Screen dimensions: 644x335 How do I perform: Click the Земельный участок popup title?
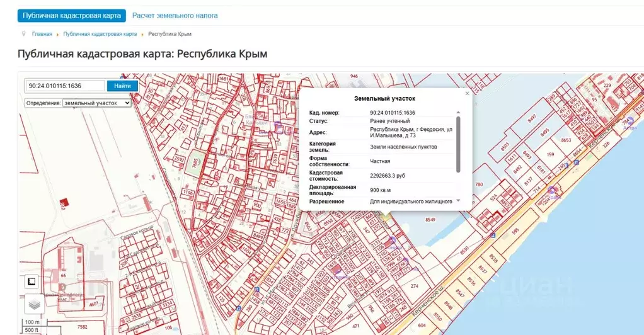click(x=384, y=98)
